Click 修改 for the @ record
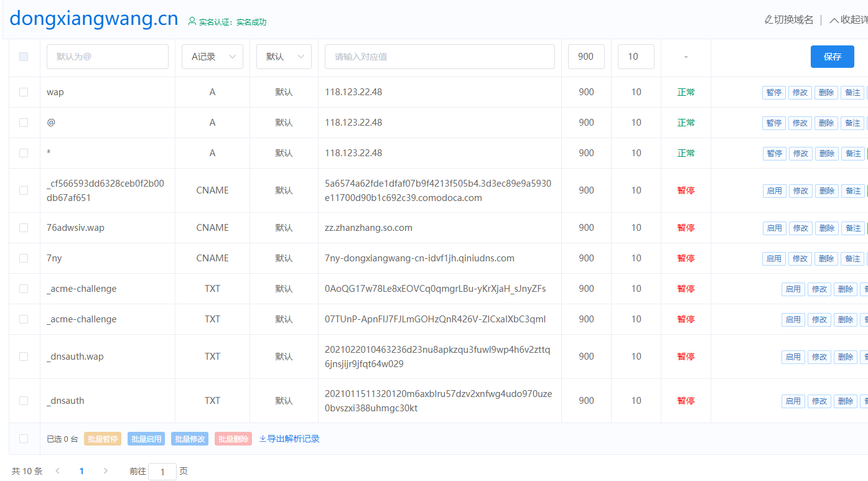868x481 pixels. 800,123
